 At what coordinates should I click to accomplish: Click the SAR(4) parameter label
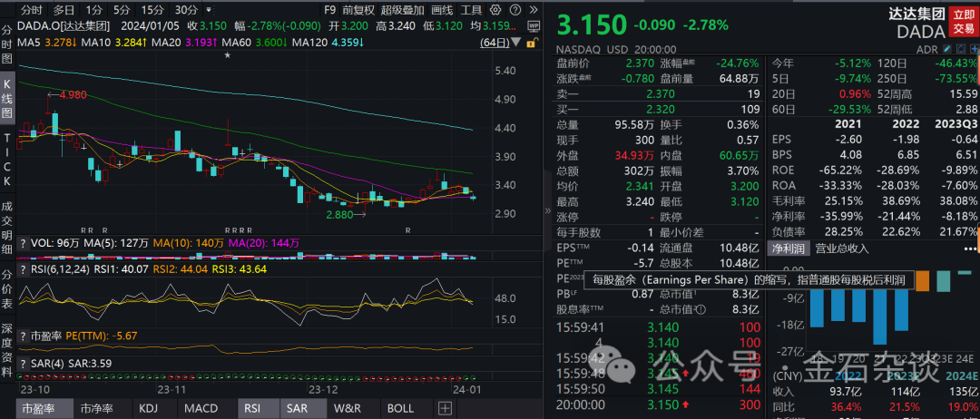click(x=46, y=363)
